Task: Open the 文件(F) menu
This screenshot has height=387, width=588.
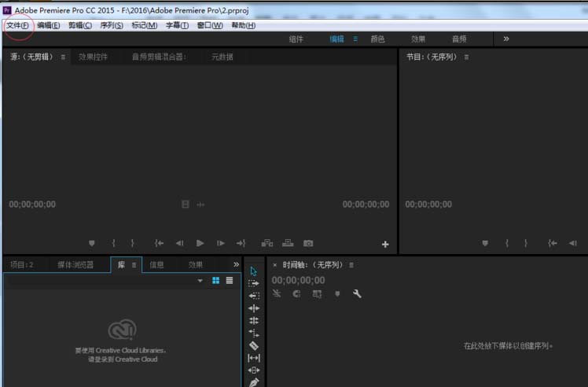Action: pos(17,25)
